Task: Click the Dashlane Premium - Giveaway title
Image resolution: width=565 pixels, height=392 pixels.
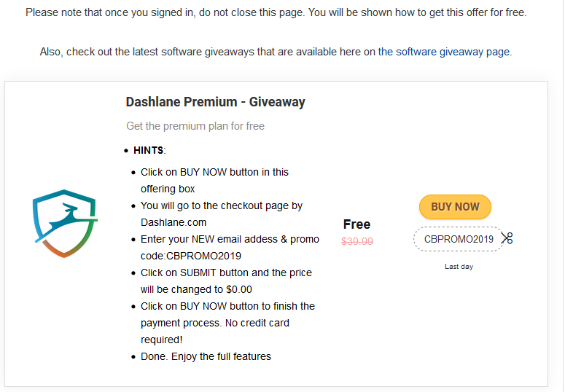Action: point(216,102)
